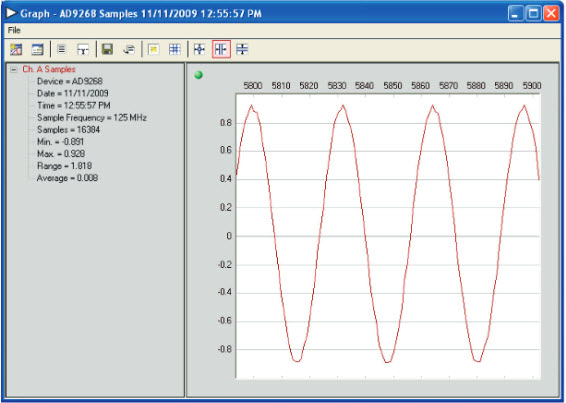The width and height of the screenshot is (566, 403).
Task: Select the Sample Frequency = 125 MHz entry
Action: [92, 118]
